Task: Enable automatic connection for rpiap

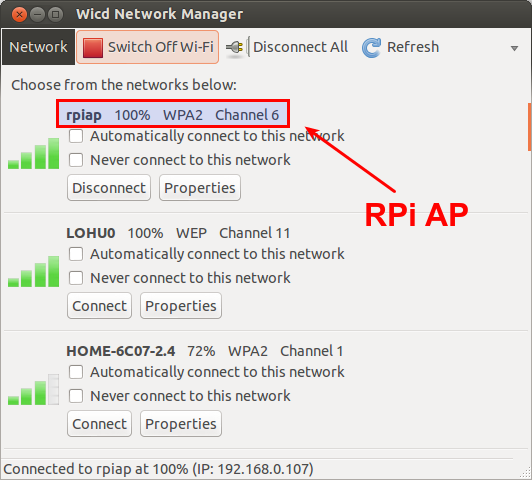Action: (x=76, y=136)
